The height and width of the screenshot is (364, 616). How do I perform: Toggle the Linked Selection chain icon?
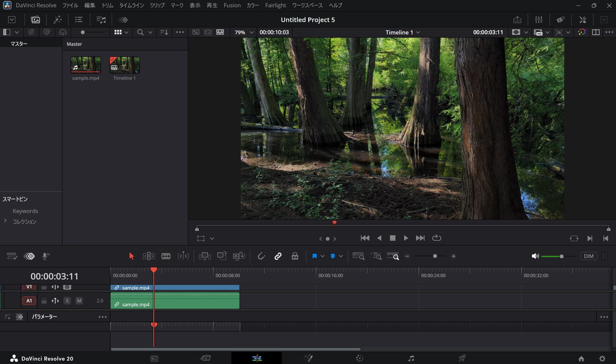point(278,256)
